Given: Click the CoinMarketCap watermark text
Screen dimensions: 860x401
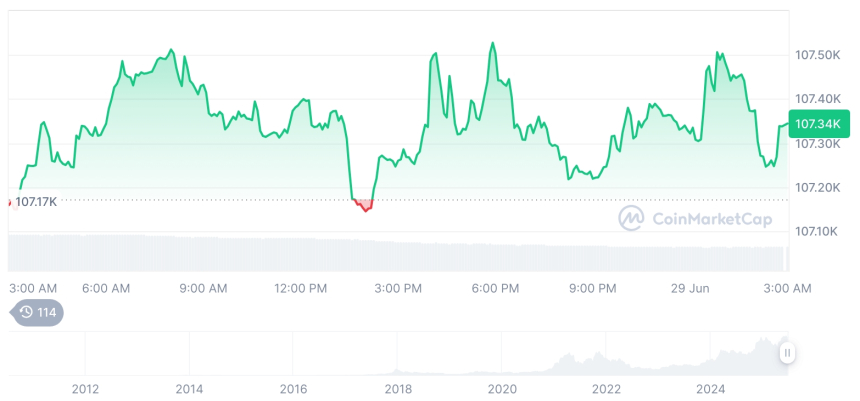Looking at the screenshot, I should (x=711, y=218).
